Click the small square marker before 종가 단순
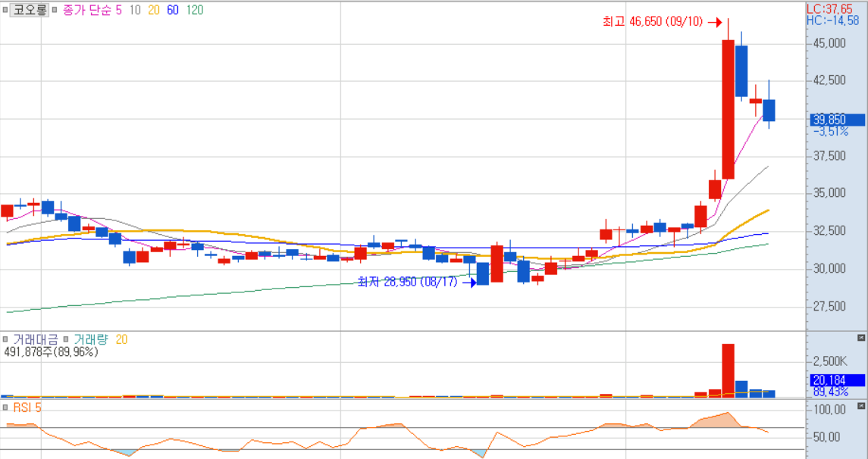This screenshot has height=459, width=868. (x=55, y=10)
